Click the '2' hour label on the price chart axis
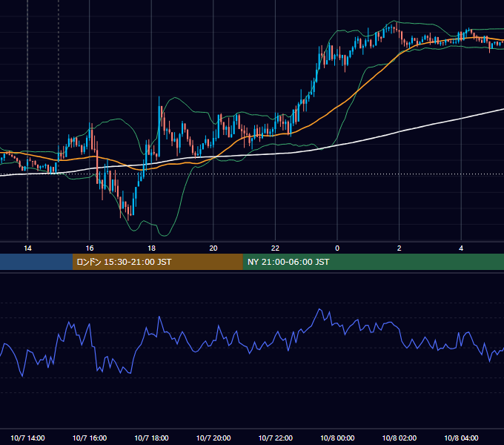Screen dimensions: 504x445 pyautogui.click(x=399, y=248)
